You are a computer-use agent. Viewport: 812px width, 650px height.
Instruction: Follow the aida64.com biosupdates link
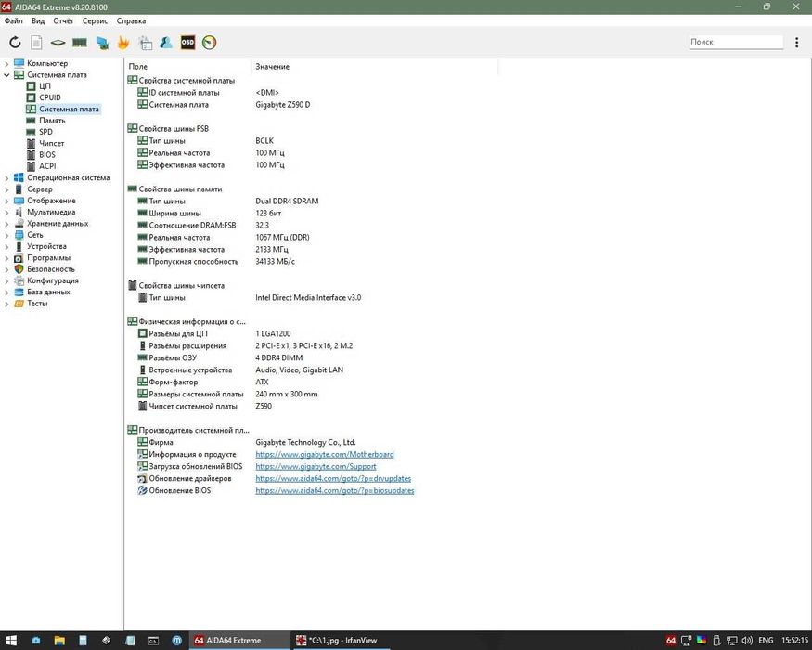point(334,490)
